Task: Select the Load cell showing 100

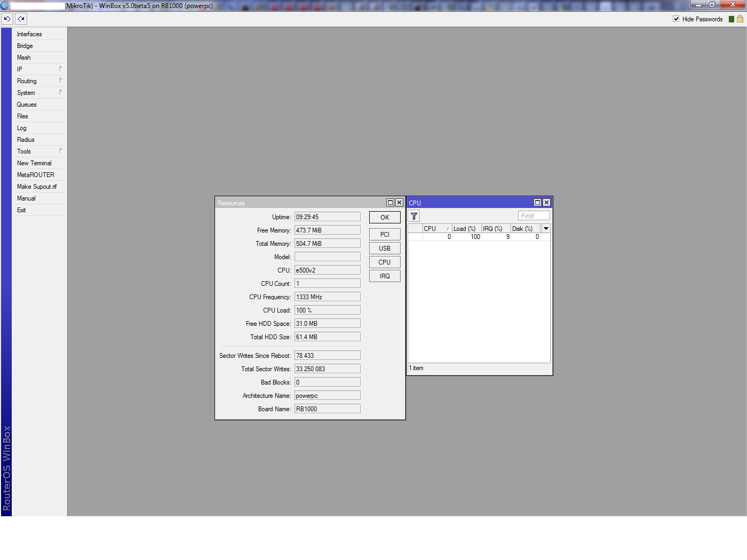Action: (467, 237)
